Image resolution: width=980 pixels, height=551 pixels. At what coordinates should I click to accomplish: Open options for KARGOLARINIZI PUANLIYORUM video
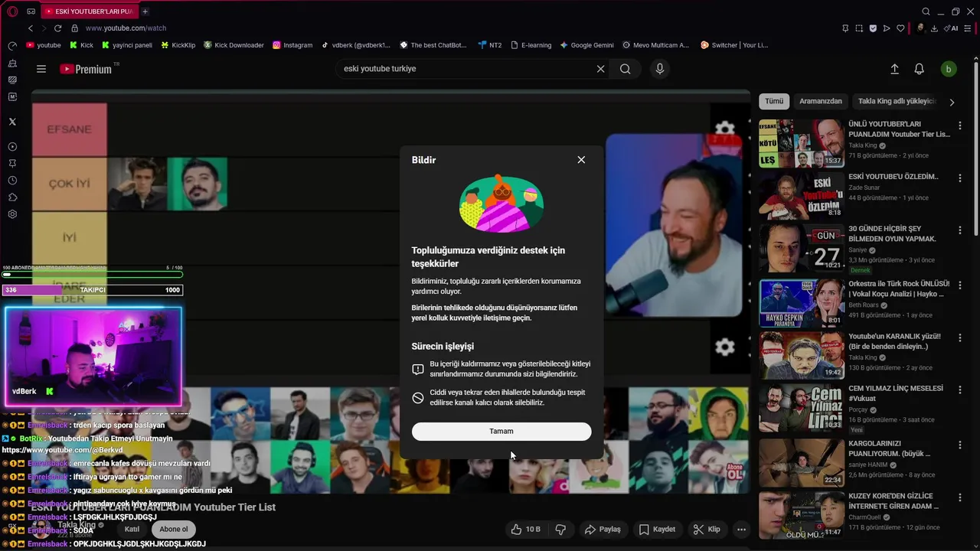960,444
